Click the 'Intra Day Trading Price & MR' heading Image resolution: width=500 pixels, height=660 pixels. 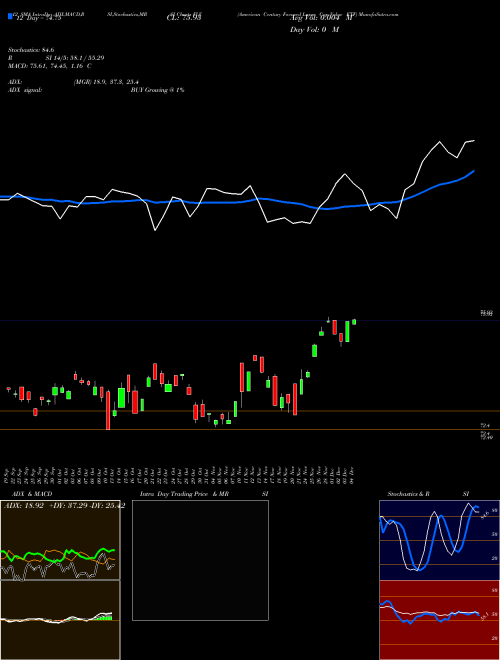pyautogui.click(x=184, y=494)
